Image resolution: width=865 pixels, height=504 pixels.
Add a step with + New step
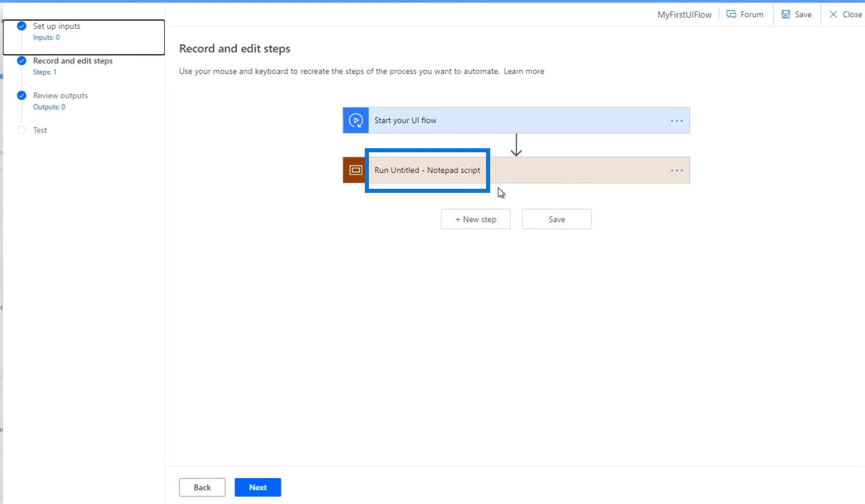click(475, 219)
